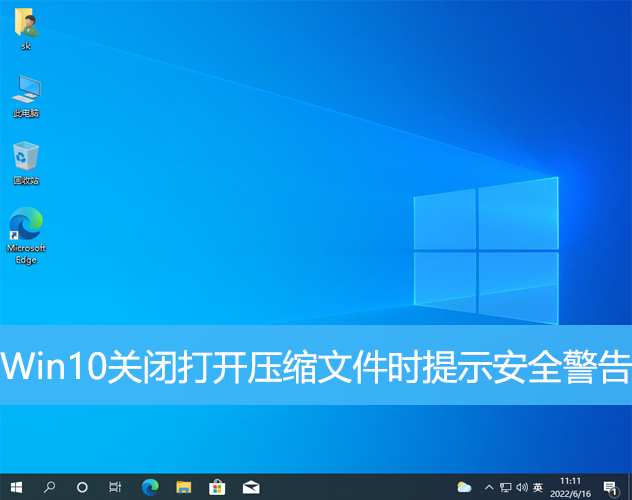Open the sk user folder on desktop
Image resolution: width=632 pixels, height=500 pixels.
coord(26,27)
